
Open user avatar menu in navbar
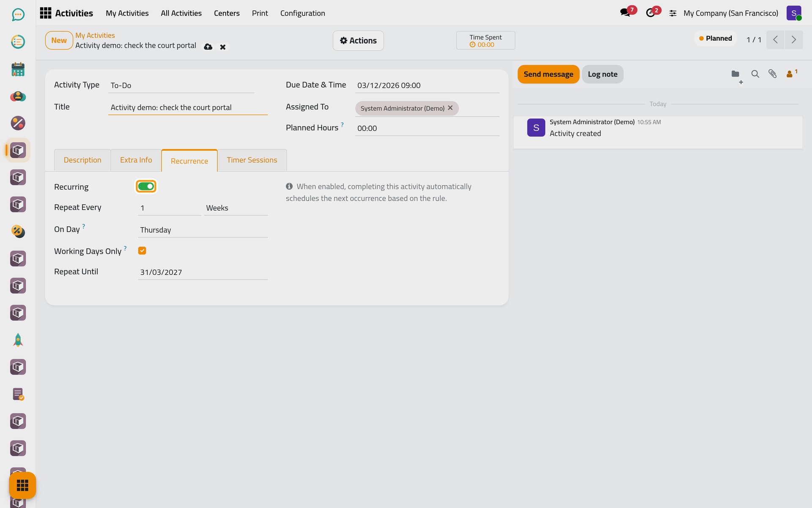point(794,13)
